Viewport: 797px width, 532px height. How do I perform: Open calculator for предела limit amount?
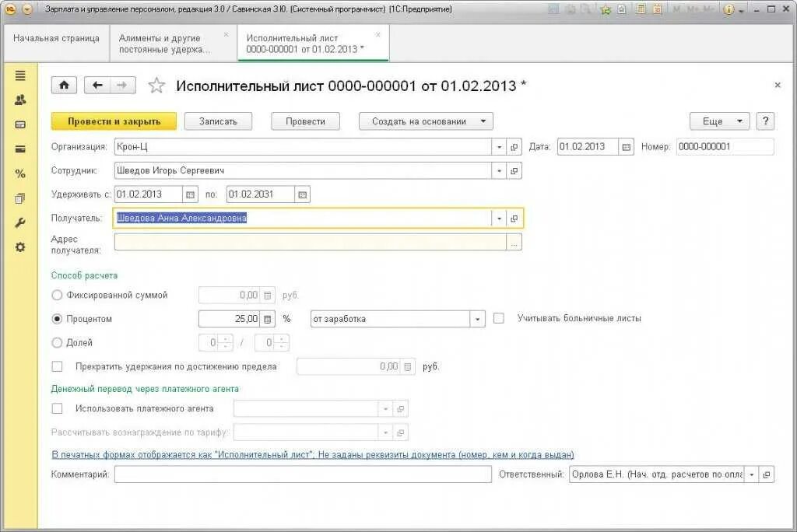pyautogui.click(x=408, y=367)
